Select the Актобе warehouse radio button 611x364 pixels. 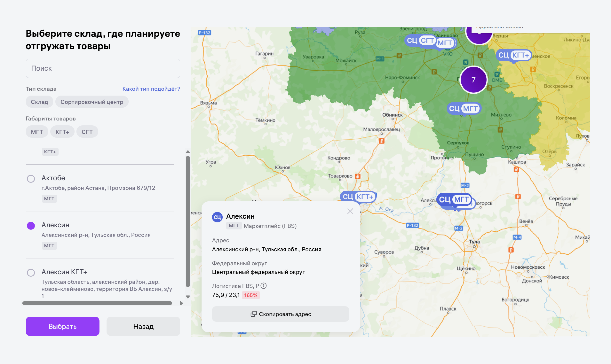[31, 179]
